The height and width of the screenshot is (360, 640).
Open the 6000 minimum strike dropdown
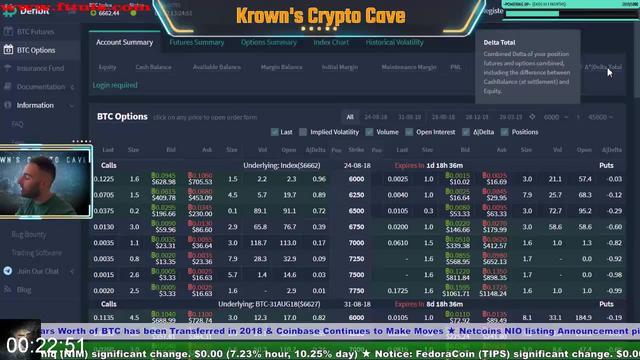[556, 117]
